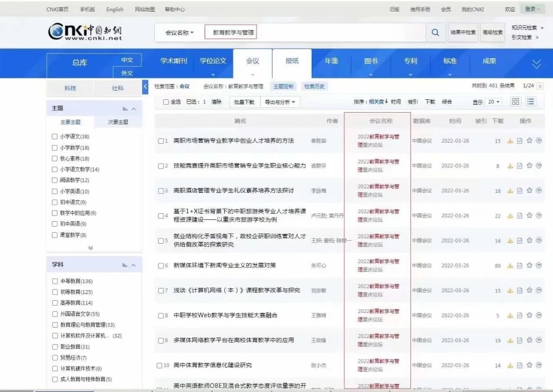Click 结果中检索 button
Screen dimensions: 553x392
click(463, 32)
